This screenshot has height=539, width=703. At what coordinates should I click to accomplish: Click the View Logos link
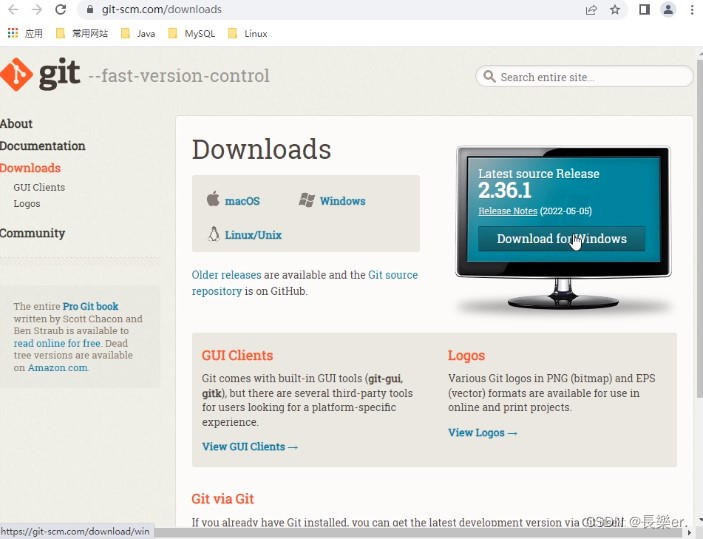click(483, 433)
